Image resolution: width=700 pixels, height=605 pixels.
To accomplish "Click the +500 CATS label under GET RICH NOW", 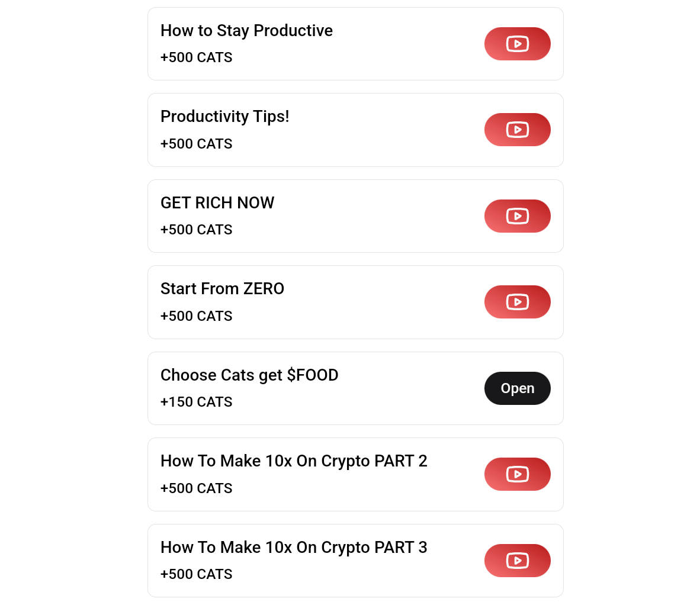I will pyautogui.click(x=197, y=230).
